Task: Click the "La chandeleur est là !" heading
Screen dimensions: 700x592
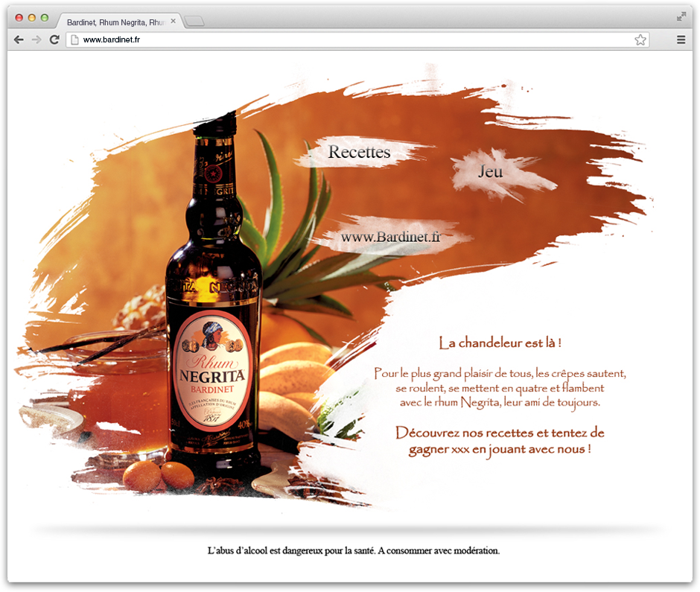Action: tap(500, 343)
